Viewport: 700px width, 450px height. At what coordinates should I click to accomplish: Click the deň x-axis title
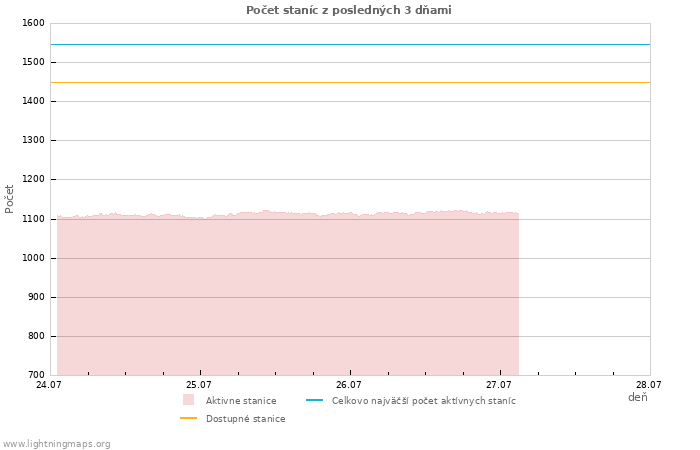[x=638, y=397]
